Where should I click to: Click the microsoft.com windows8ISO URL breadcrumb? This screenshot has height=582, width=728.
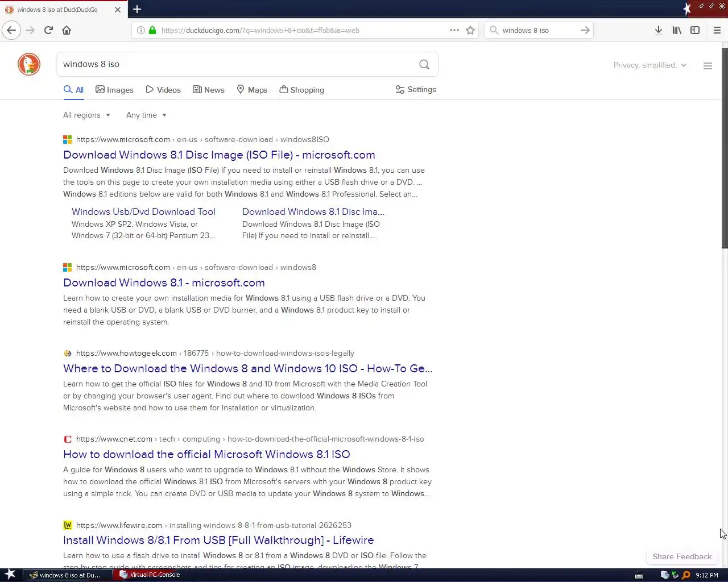pyautogui.click(x=202, y=139)
